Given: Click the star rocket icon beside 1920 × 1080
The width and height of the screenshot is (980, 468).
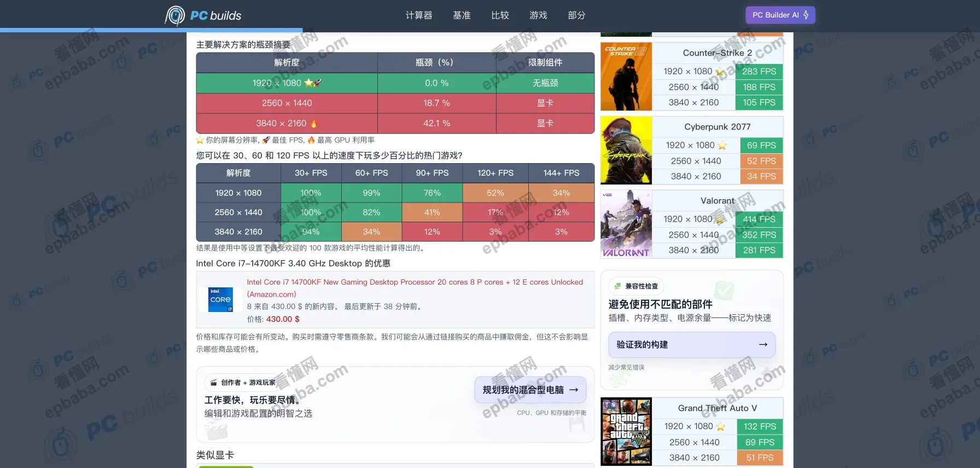Looking at the screenshot, I should (313, 83).
